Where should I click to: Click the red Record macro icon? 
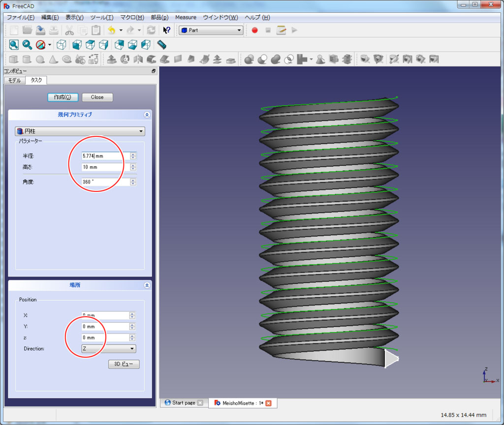pos(254,30)
